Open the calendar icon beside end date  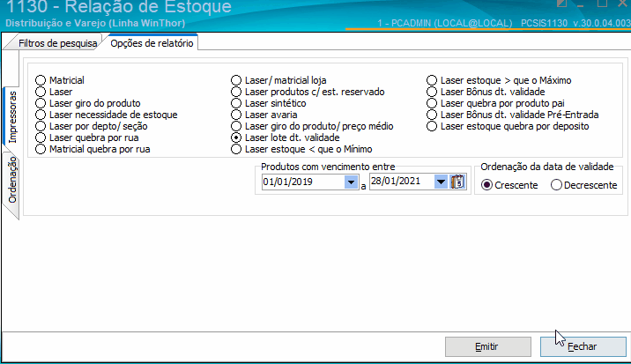tap(458, 182)
